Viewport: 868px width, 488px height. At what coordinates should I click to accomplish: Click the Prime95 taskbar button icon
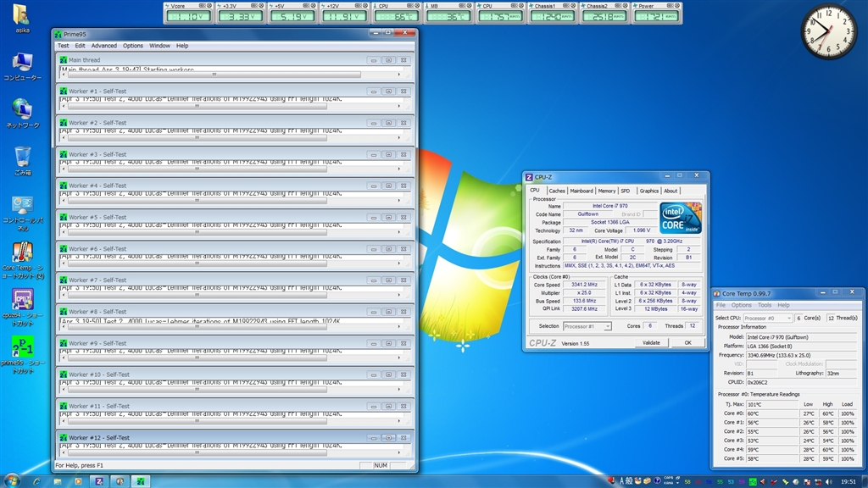click(x=140, y=480)
